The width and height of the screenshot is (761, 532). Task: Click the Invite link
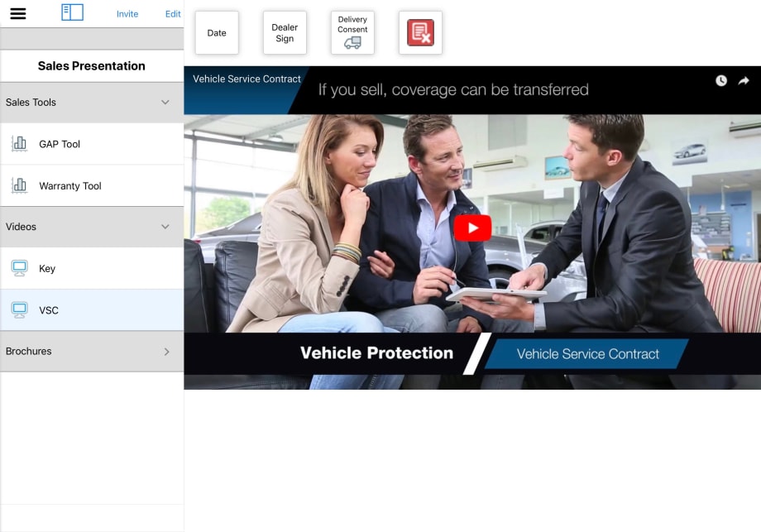pos(127,13)
